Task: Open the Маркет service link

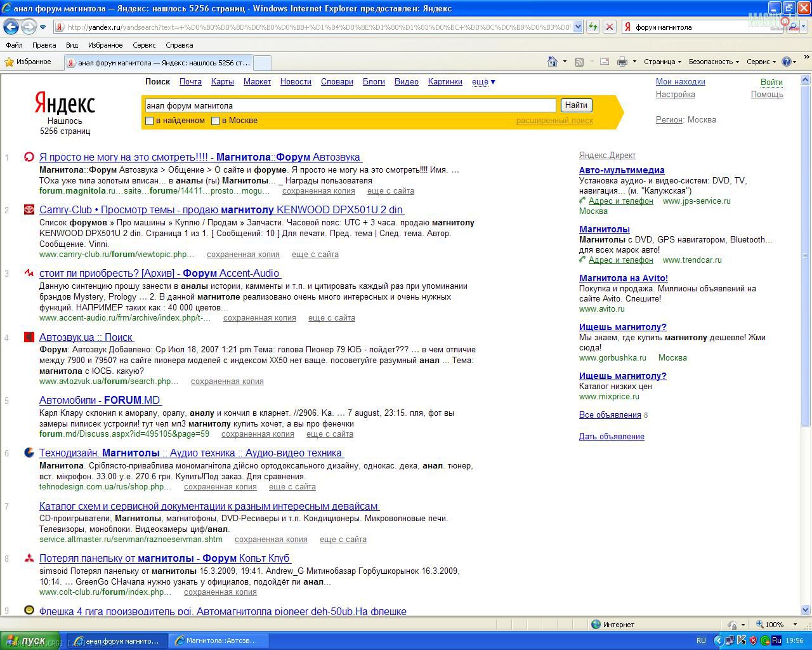Action: click(257, 81)
